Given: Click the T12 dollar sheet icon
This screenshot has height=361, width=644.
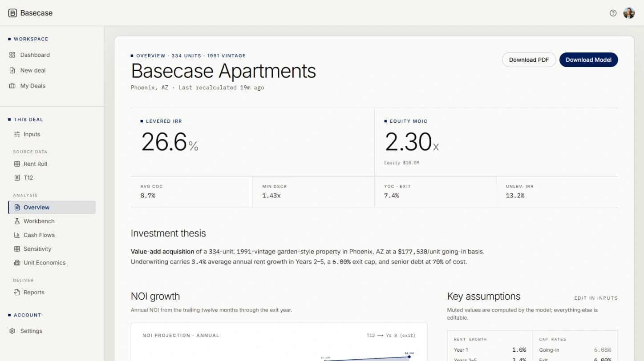Looking at the screenshot, I should (x=17, y=178).
